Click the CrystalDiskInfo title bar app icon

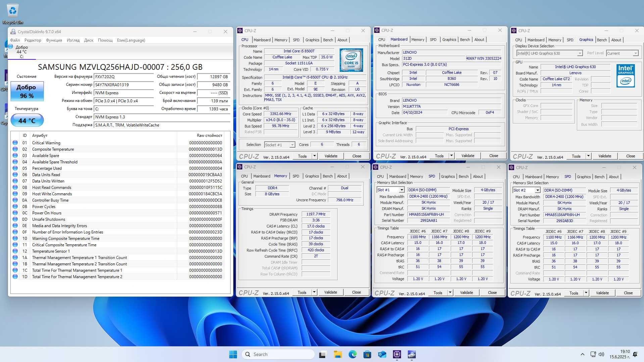pyautogui.click(x=13, y=32)
